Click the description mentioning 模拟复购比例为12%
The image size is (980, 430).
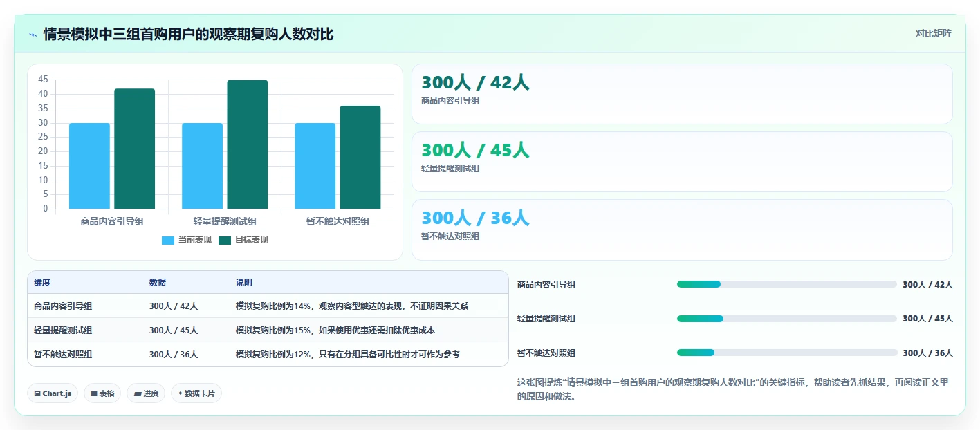pos(348,354)
